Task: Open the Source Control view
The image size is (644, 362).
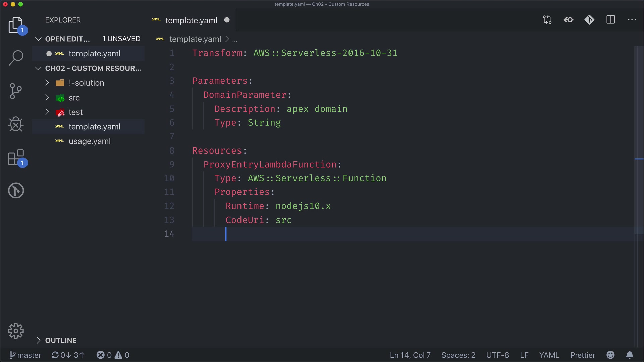Action: tap(16, 91)
